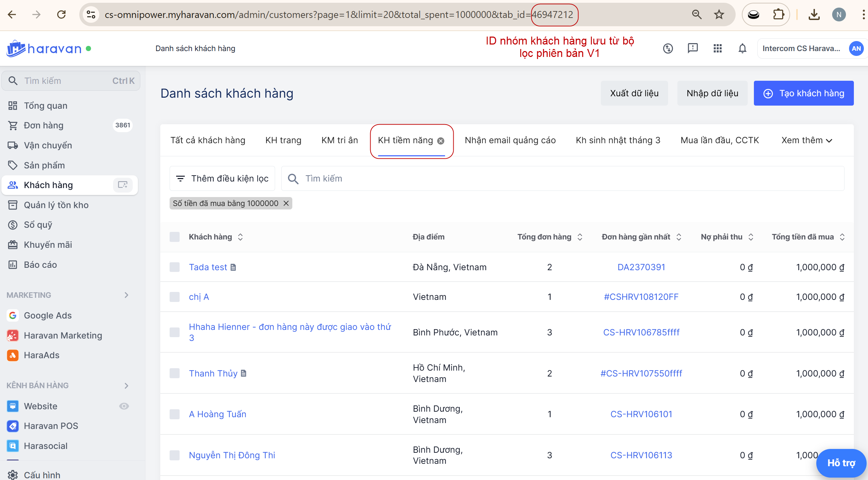Open Cấu hình settings gear
868x480 pixels.
(13, 475)
